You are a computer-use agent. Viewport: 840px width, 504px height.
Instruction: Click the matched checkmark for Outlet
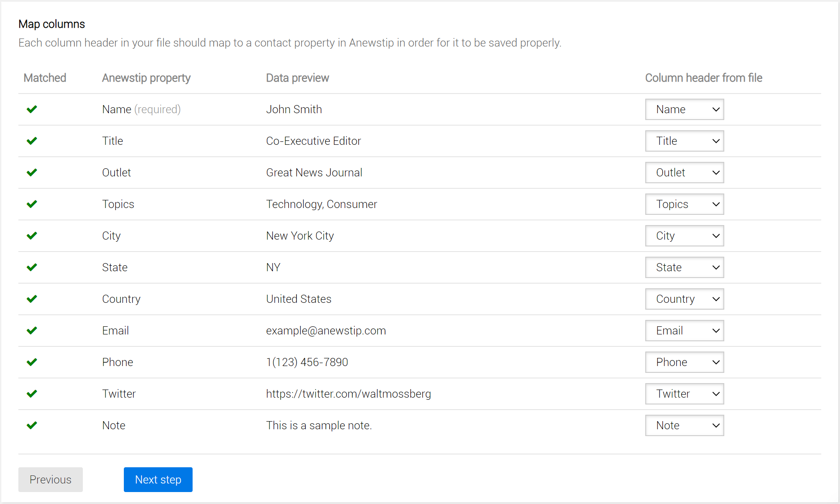click(x=32, y=173)
